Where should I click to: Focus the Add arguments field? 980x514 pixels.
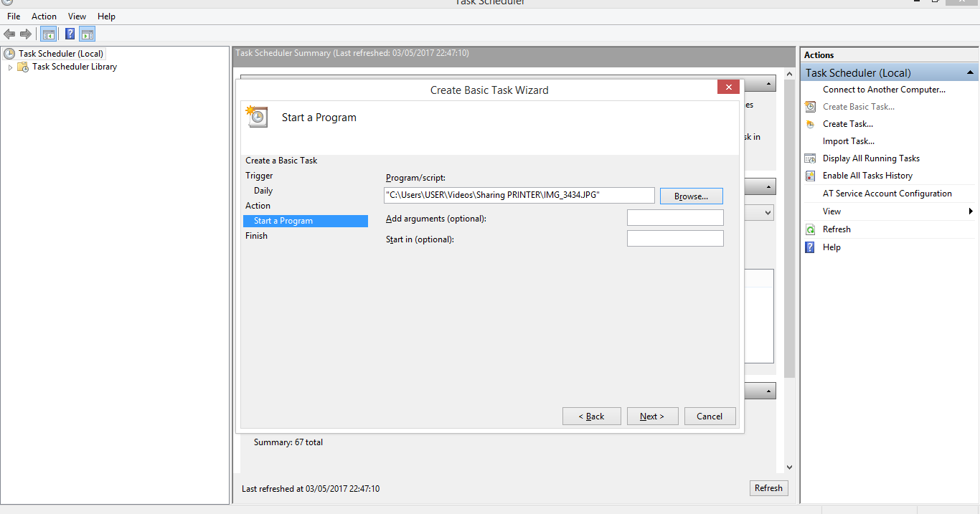coord(675,218)
